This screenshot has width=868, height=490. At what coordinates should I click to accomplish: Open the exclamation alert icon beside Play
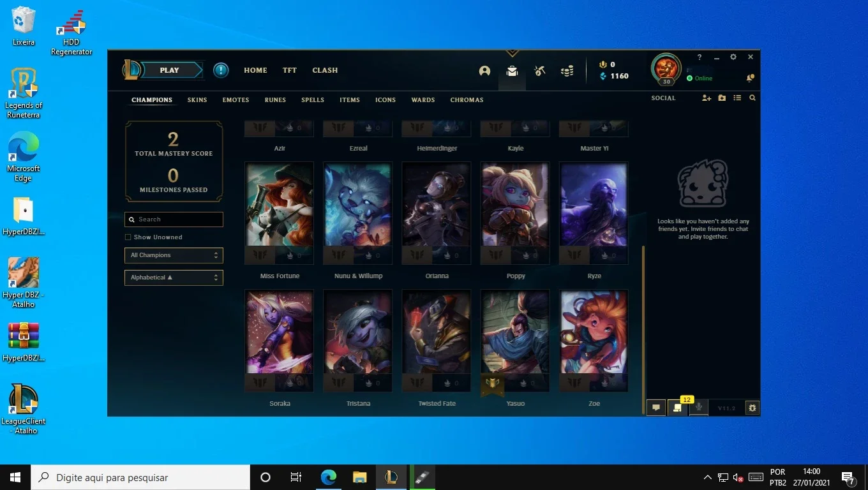click(221, 70)
